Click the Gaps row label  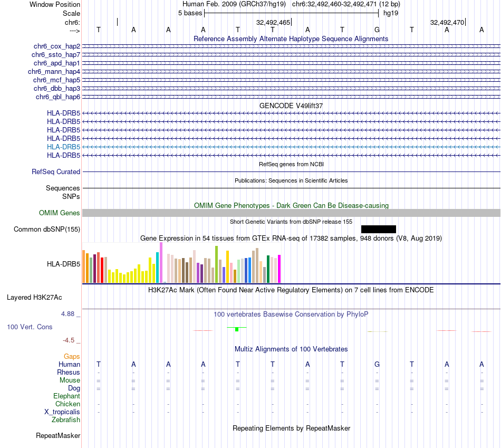click(72, 356)
